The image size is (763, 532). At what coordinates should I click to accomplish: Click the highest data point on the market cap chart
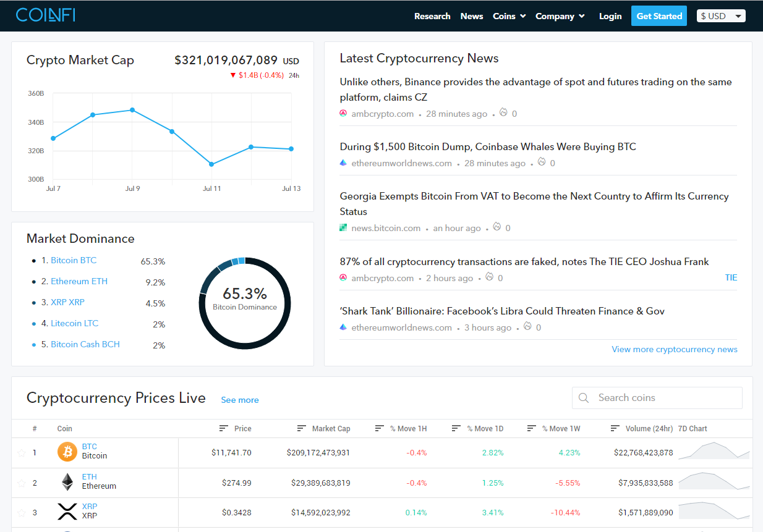tap(132, 110)
